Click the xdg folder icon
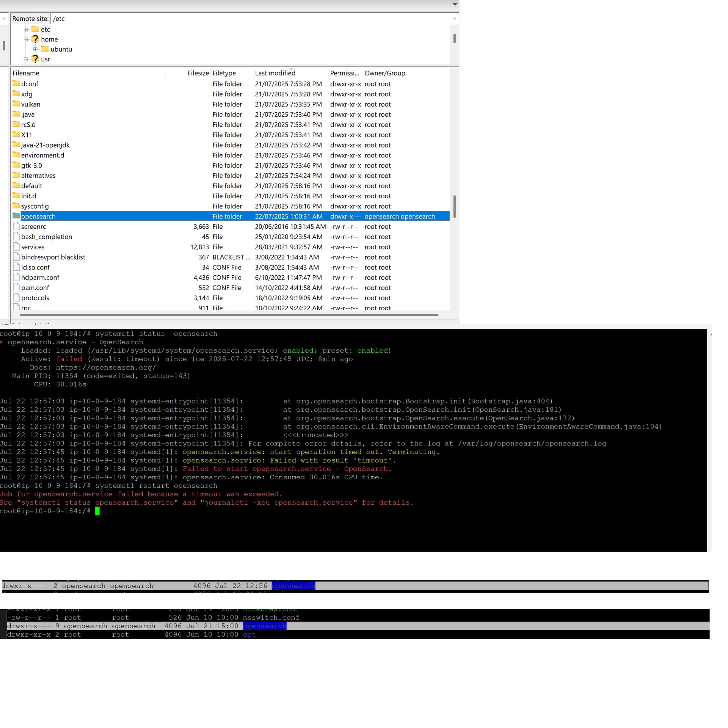This screenshot has height=728, width=728. (16, 94)
